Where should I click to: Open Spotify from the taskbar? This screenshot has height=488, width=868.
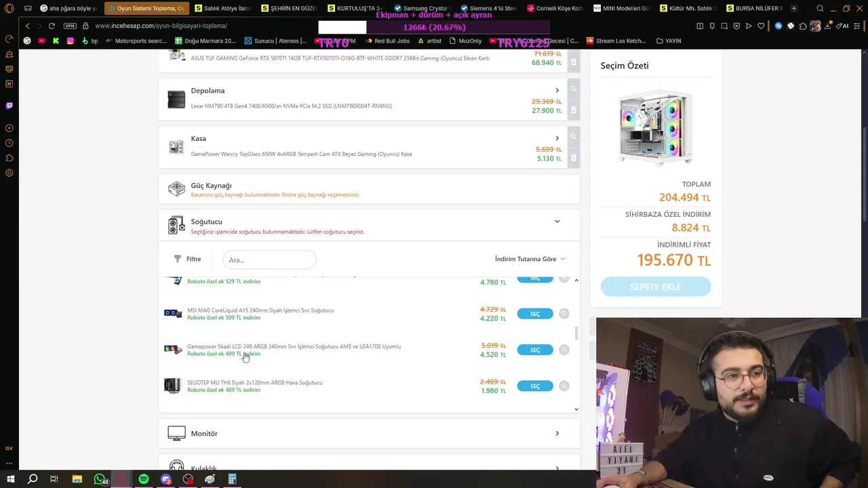(144, 479)
